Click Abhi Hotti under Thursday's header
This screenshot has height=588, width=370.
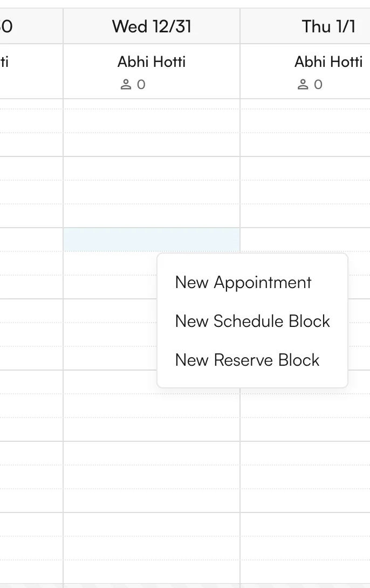(x=328, y=61)
